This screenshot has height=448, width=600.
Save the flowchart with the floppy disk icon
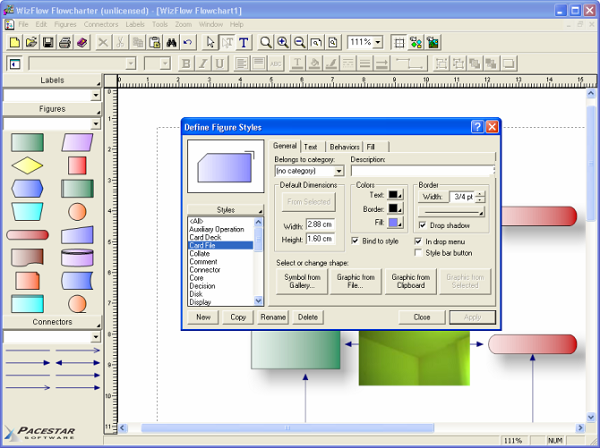48,42
